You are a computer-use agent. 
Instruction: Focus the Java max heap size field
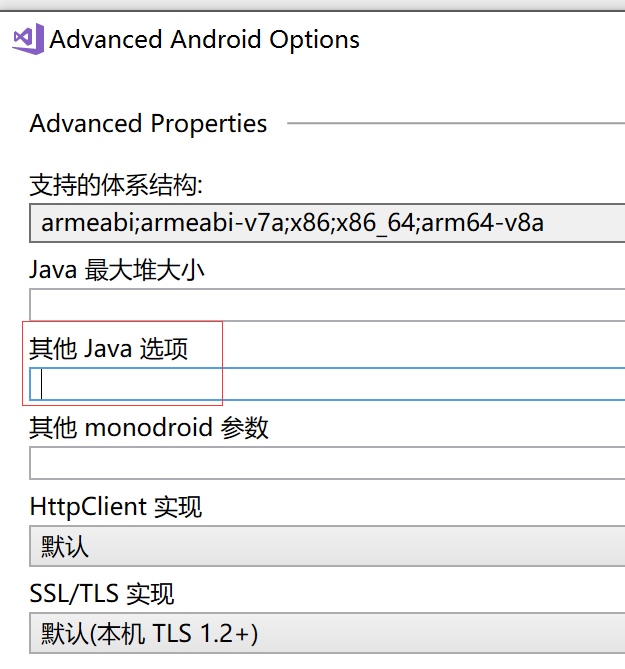click(327, 304)
